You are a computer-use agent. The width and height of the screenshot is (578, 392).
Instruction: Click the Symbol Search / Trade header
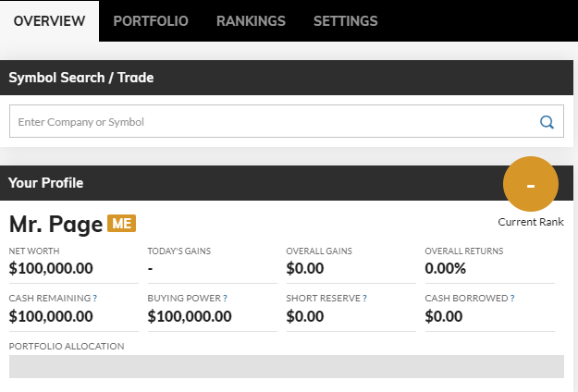coord(81,78)
